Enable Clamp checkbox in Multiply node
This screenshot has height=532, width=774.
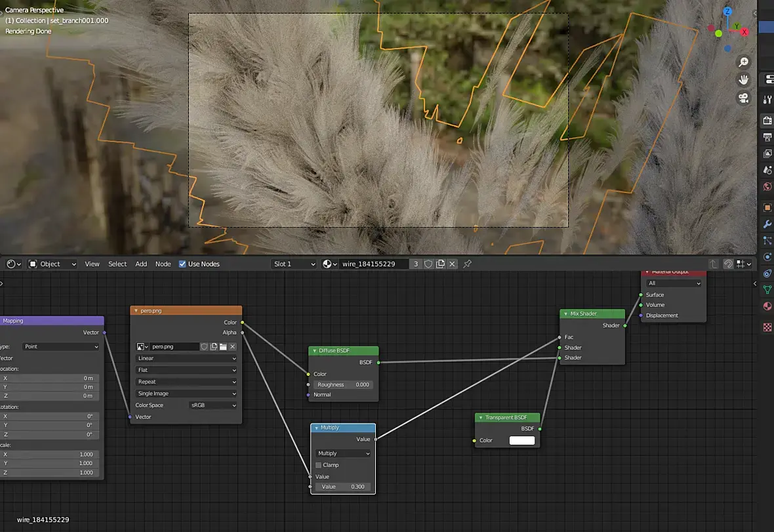[x=319, y=465]
